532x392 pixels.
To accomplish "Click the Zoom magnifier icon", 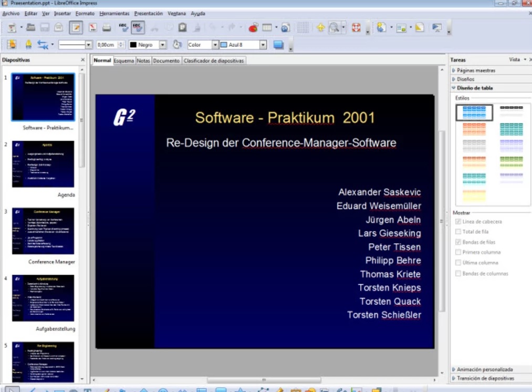I will [x=334, y=27].
